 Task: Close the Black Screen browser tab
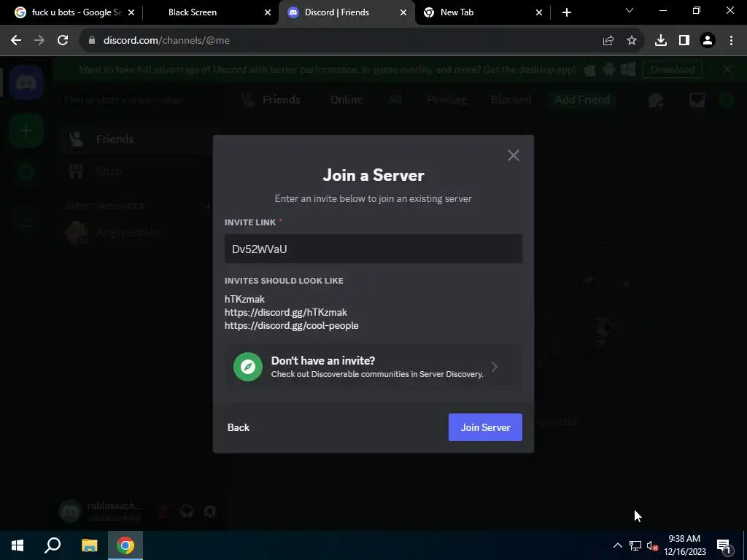[268, 12]
